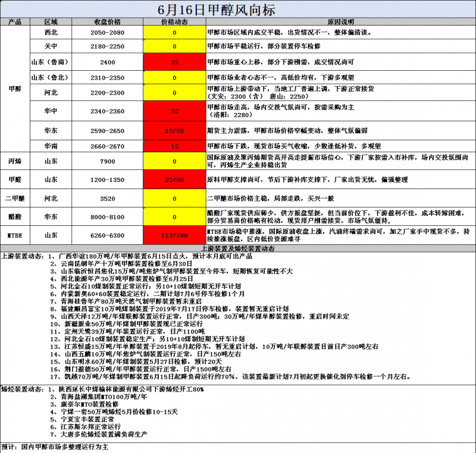The width and height of the screenshot is (476, 453).
Task: Select price cell 2200-2300
Action: [x=107, y=93]
